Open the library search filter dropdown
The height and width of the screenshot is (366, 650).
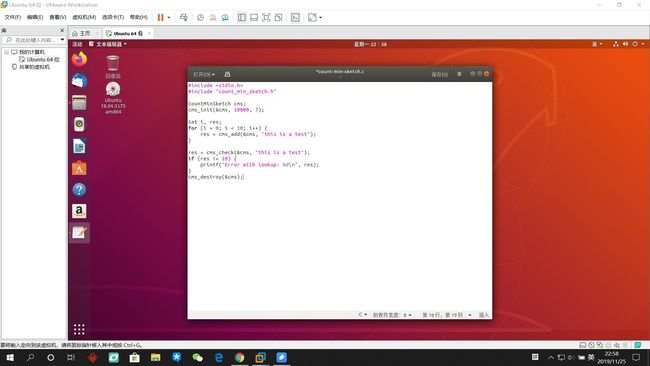coord(62,40)
